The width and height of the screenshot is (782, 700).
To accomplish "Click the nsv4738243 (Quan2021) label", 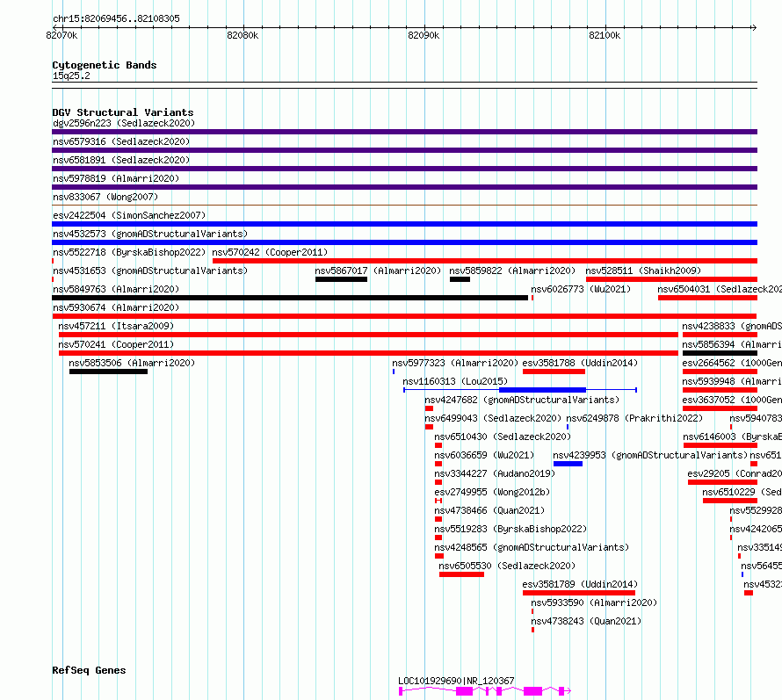I will coord(586,621).
